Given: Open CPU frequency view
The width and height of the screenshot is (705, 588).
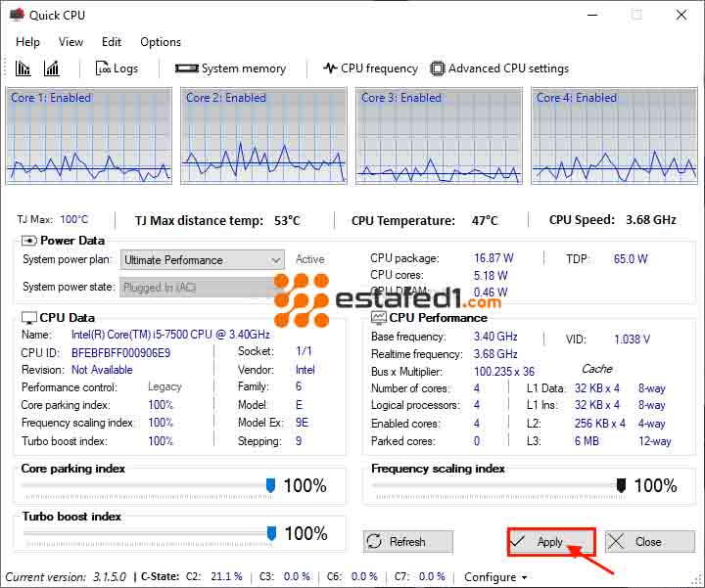Looking at the screenshot, I should tap(370, 68).
